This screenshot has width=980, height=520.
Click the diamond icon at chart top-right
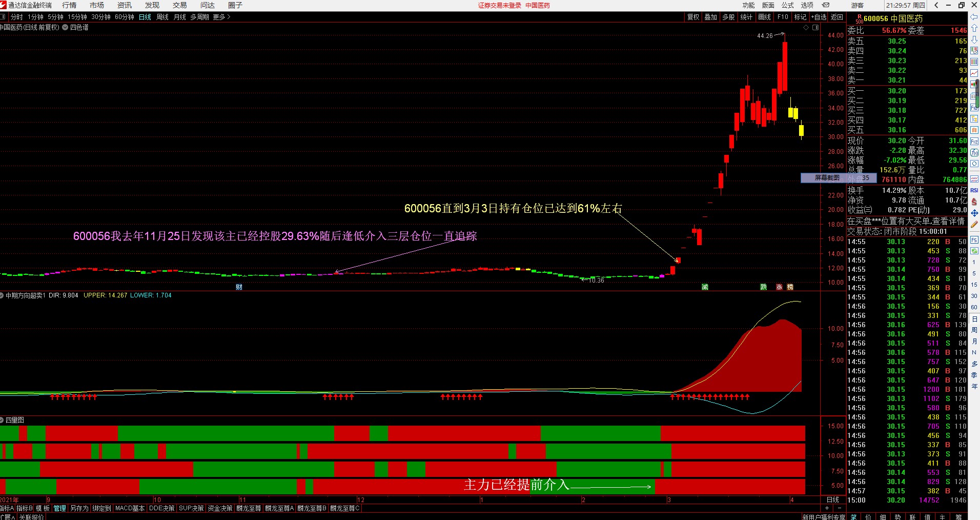click(x=806, y=28)
